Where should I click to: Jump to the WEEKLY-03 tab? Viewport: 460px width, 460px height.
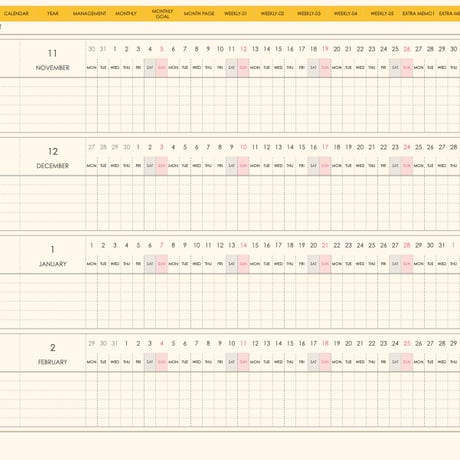[x=309, y=14]
